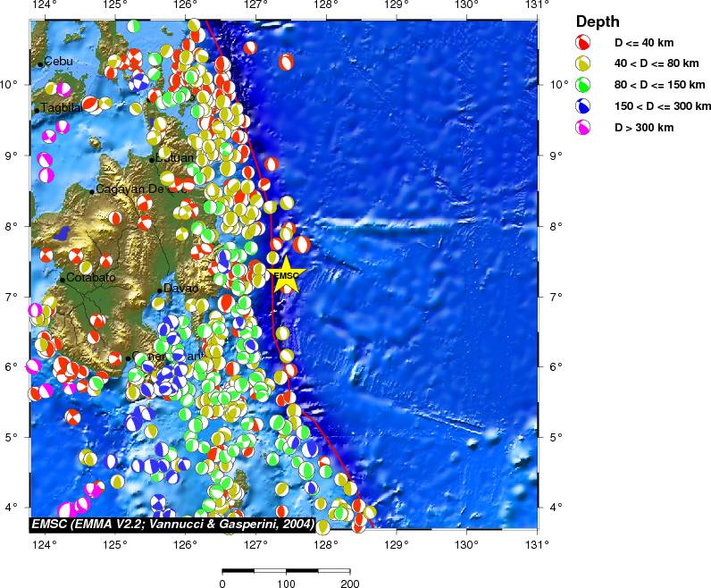The height and width of the screenshot is (588, 711).
Task: Click the Cotabato city label
Action: coord(91,278)
